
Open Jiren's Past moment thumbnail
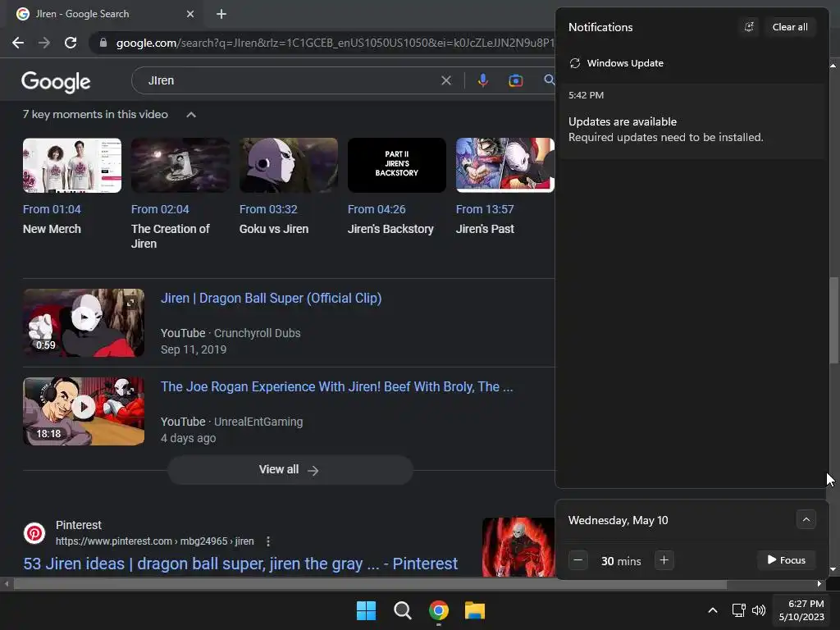[x=505, y=165]
